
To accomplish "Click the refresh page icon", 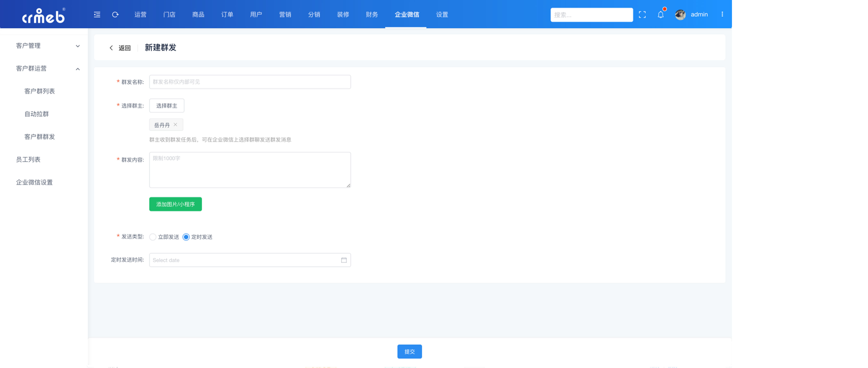I will [115, 15].
